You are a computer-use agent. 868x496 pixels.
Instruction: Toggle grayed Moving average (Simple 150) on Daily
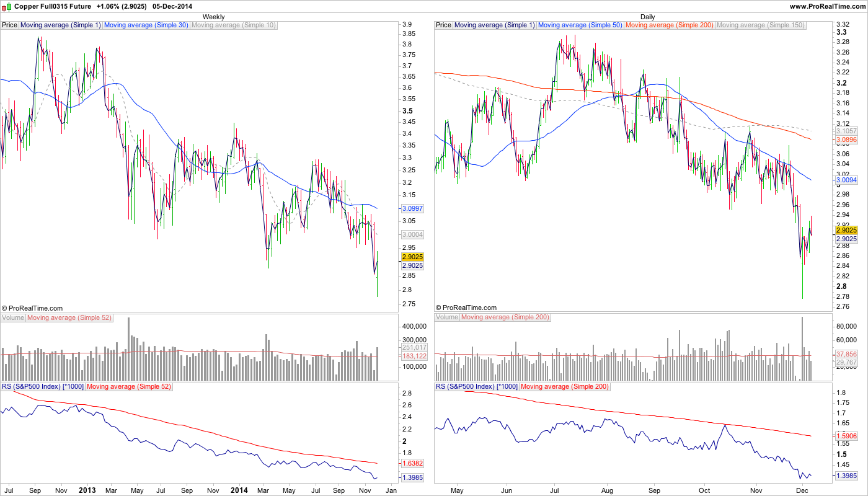(760, 25)
